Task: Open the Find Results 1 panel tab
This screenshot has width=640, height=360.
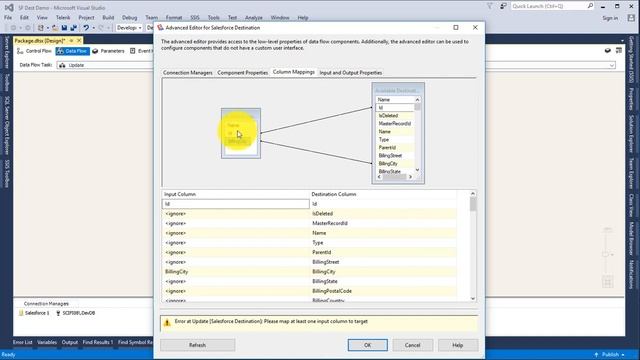Action: pos(98,342)
